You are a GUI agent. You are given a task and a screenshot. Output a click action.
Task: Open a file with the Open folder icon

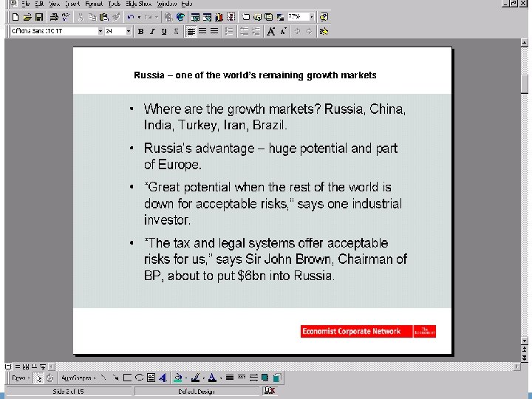(x=27, y=16)
